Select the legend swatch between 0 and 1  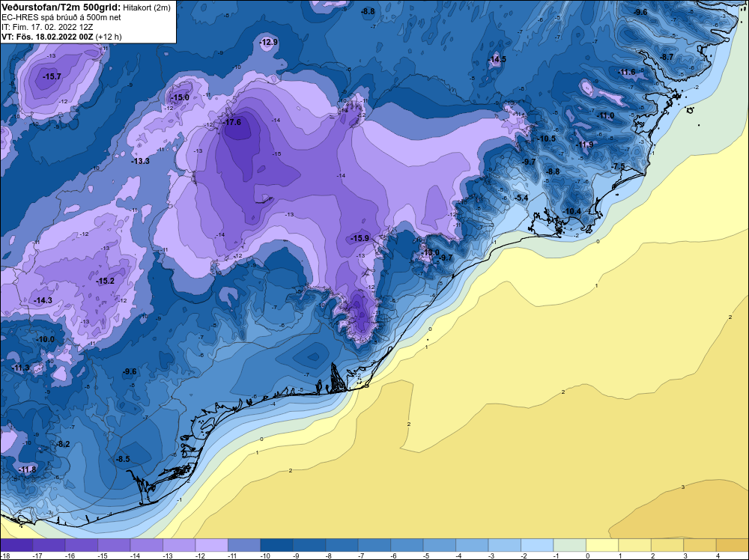pos(602,545)
